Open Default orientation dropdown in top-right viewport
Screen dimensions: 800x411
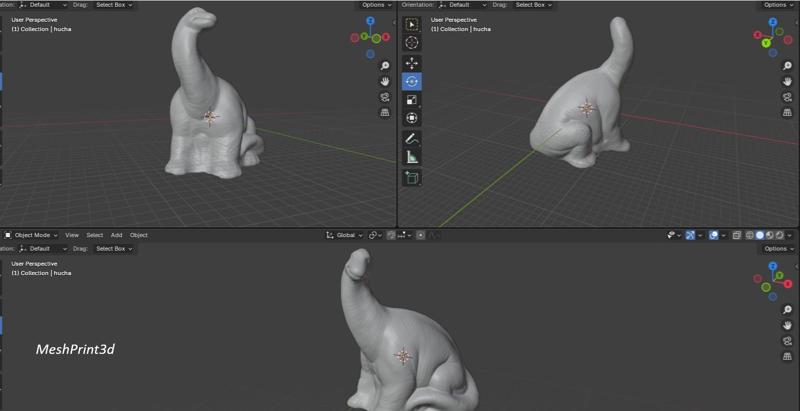[x=462, y=5]
